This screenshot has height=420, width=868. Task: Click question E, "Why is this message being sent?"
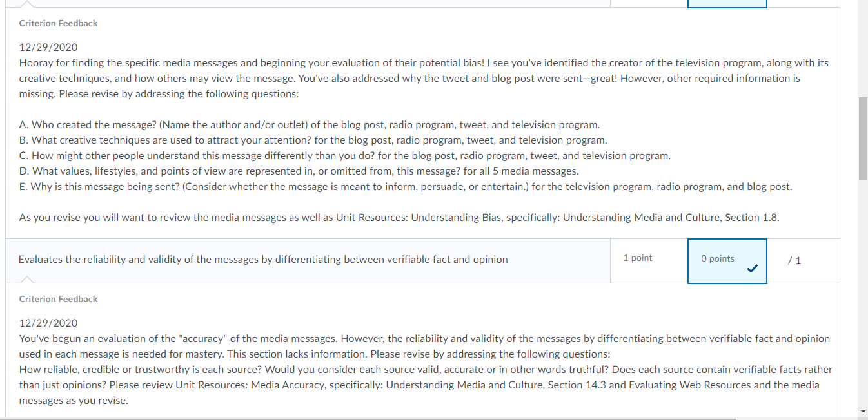[x=406, y=186]
